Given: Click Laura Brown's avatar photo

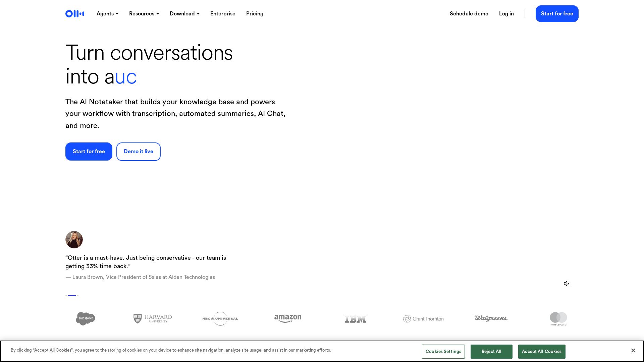Looking at the screenshot, I should tap(74, 240).
